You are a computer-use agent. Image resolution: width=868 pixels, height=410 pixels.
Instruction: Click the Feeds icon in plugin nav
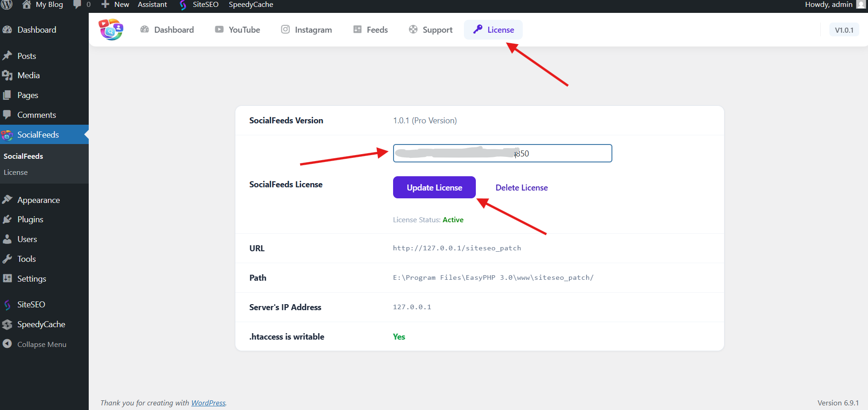point(357,29)
